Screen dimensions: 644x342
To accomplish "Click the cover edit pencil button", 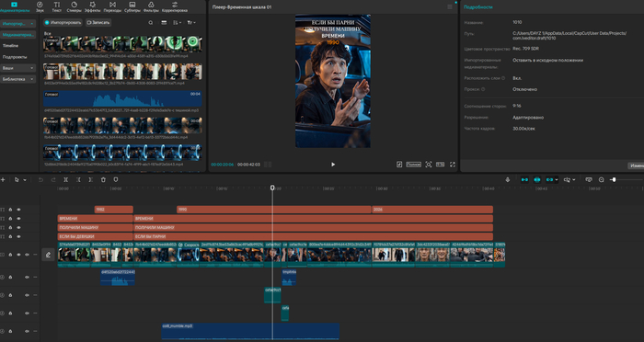I will 48,255.
